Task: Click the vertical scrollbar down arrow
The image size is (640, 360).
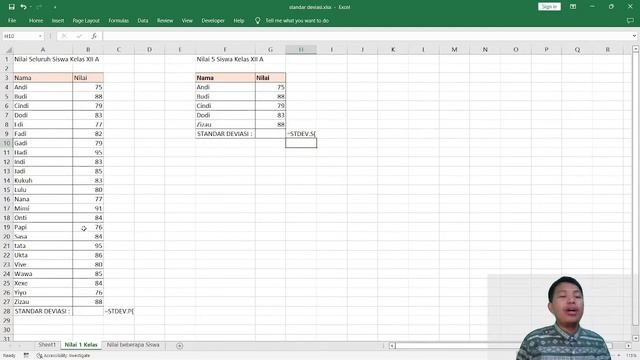Action: pos(636,338)
